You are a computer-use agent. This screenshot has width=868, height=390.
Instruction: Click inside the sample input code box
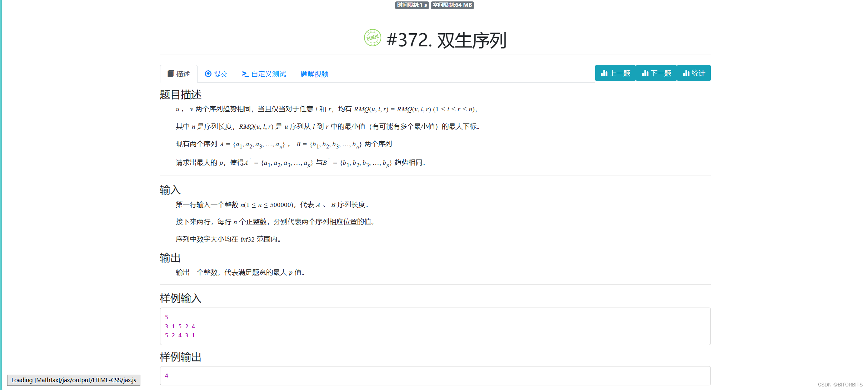tap(435, 326)
